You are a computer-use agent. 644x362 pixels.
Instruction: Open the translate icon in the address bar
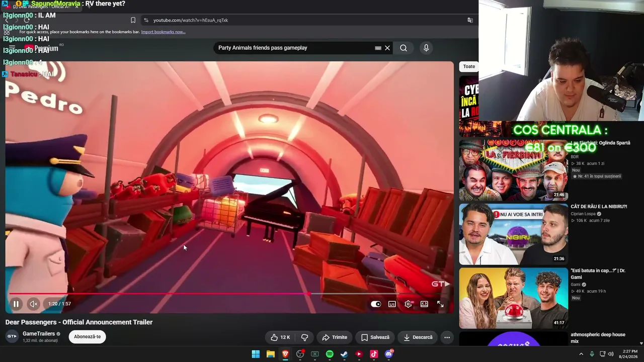point(470,20)
